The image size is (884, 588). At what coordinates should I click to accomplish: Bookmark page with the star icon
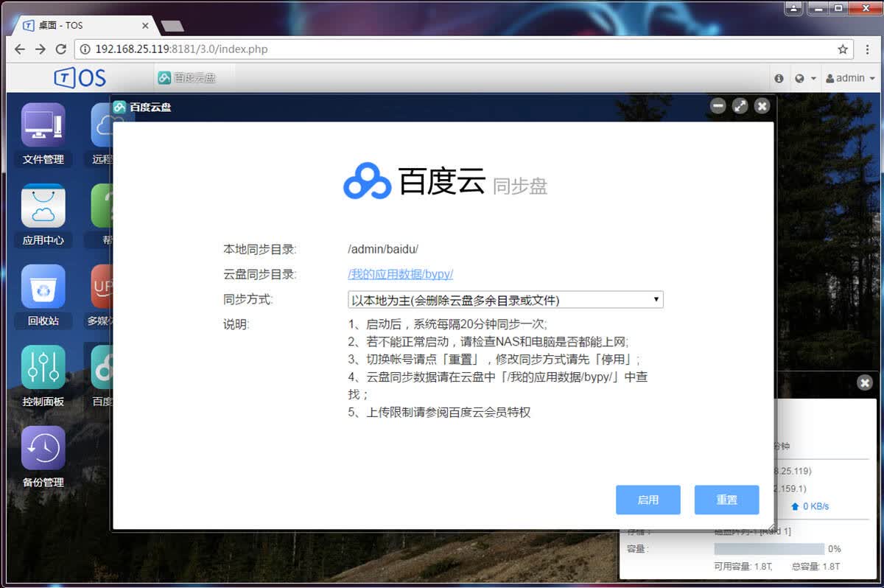[x=843, y=49]
